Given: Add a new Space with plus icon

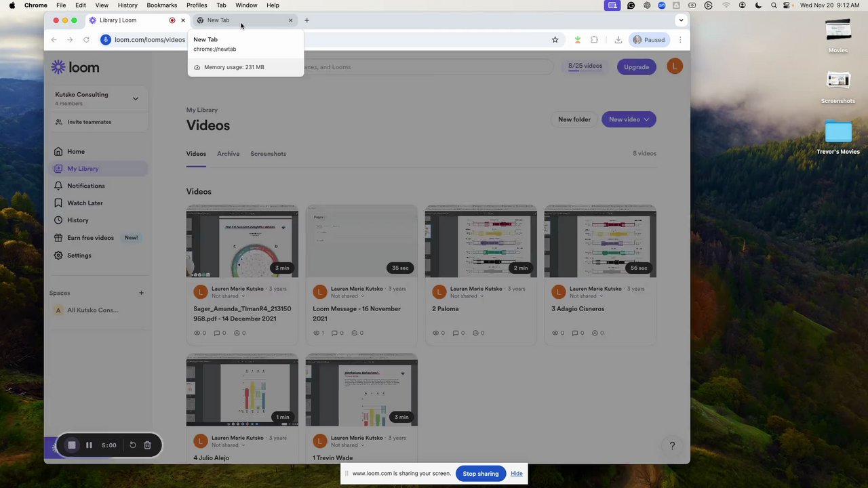Looking at the screenshot, I should pyautogui.click(x=141, y=293).
